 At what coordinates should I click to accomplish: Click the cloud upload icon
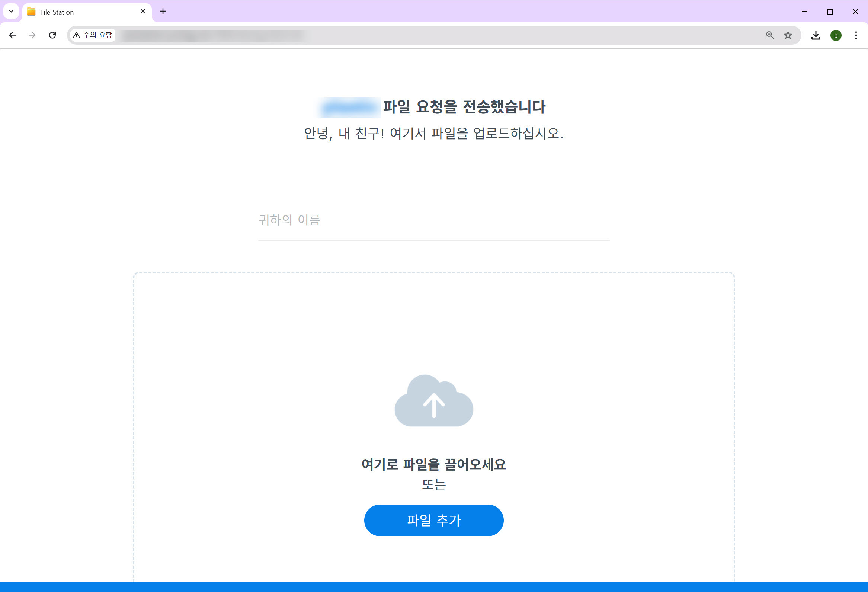pos(433,401)
